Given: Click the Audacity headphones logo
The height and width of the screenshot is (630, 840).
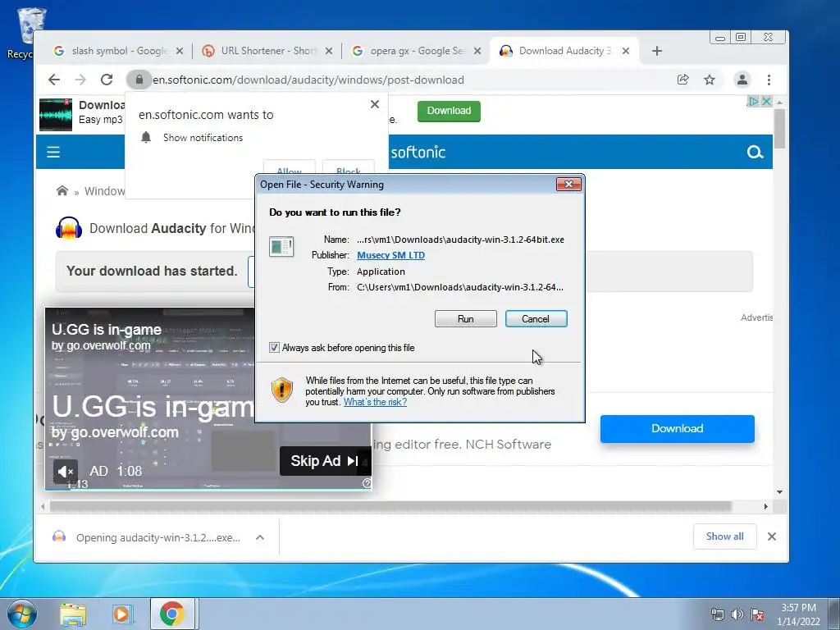Looking at the screenshot, I should 69,228.
